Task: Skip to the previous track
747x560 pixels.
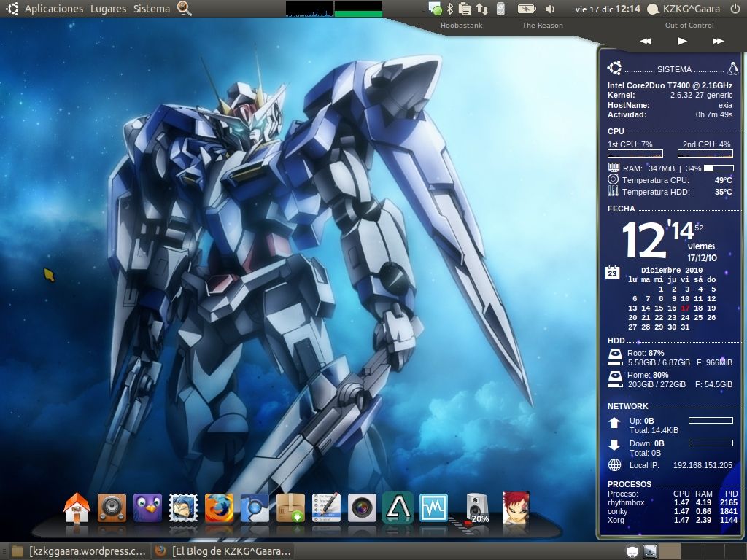Action: point(646,41)
